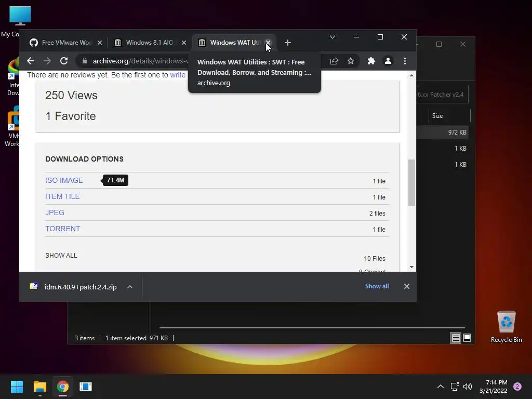Open network status tray icon

click(455, 387)
